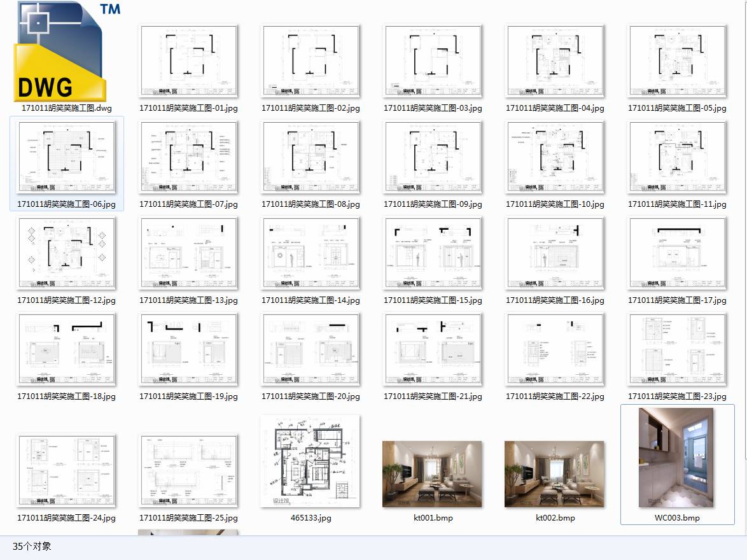This screenshot has width=747, height=560.
Task: Select thumbnail 171011胡笑笑施工图-20.jpg
Action: click(x=311, y=349)
